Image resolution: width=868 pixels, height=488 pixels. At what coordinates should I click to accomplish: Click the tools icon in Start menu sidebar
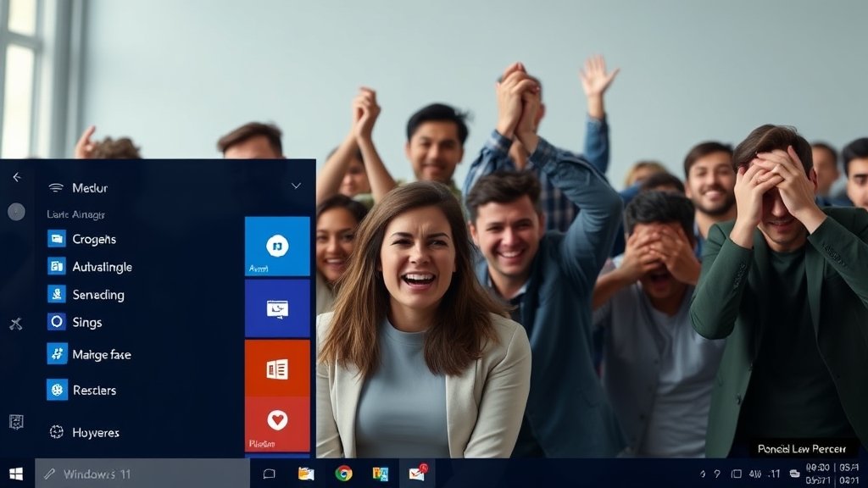15,322
